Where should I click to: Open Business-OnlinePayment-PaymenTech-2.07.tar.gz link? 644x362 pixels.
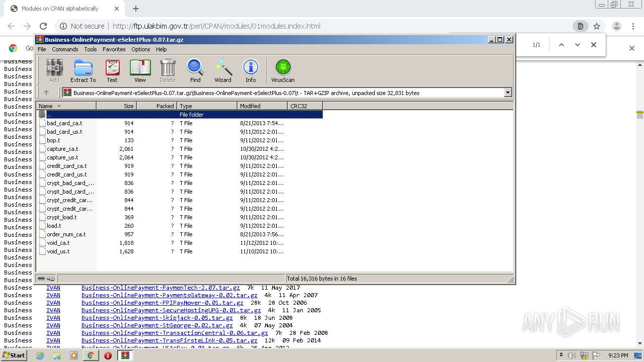tap(160, 288)
